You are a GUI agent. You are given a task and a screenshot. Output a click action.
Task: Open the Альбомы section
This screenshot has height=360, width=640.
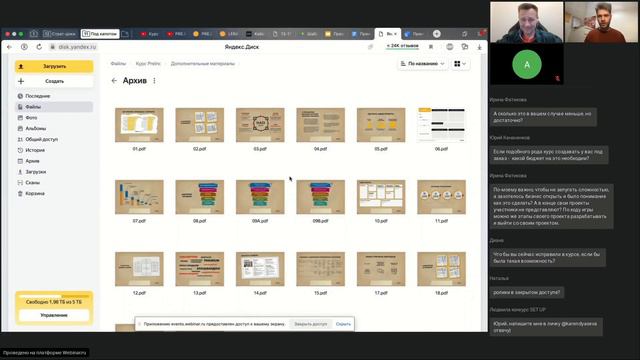pos(36,128)
